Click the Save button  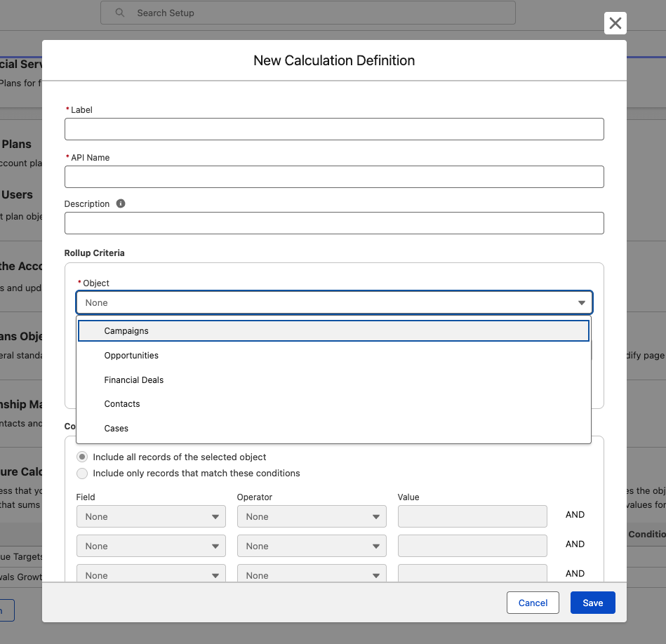coord(592,603)
